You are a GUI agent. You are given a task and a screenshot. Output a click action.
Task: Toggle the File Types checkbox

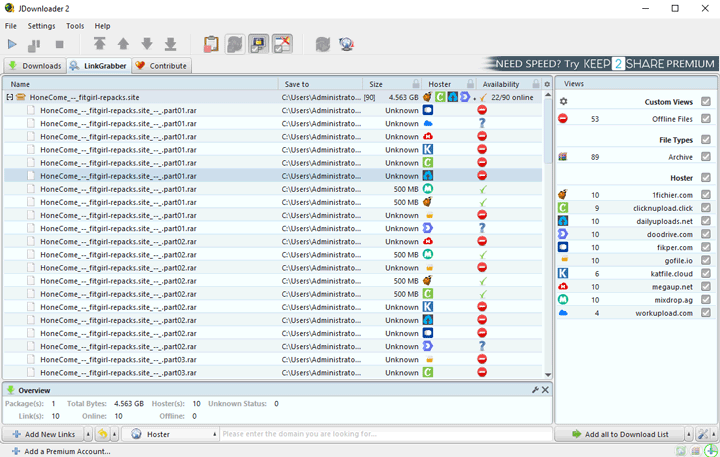click(706, 139)
